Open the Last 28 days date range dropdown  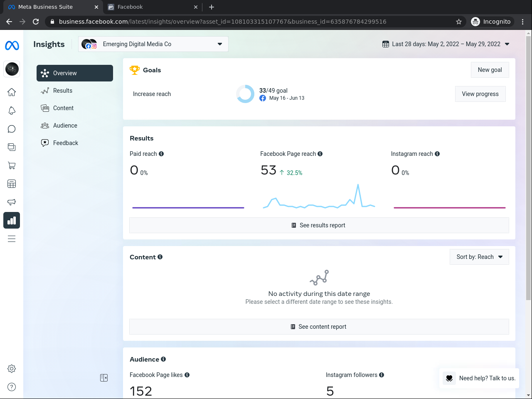(x=446, y=44)
